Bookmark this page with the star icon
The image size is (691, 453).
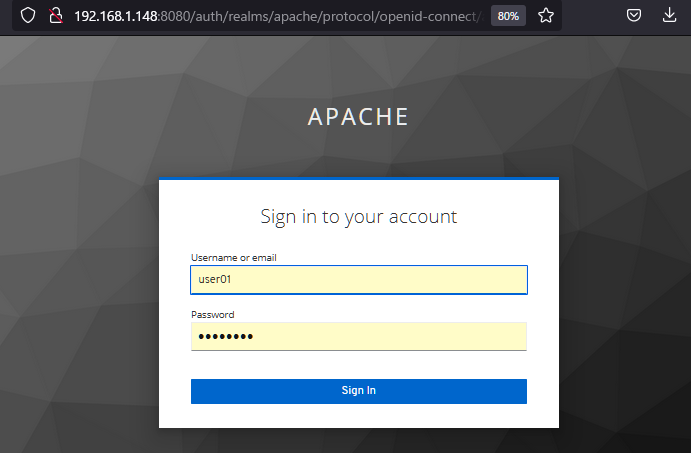(x=546, y=16)
